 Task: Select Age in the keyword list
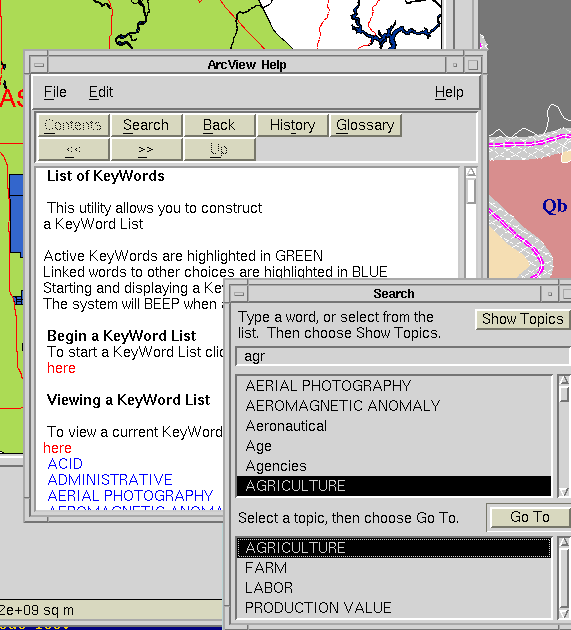click(394, 446)
